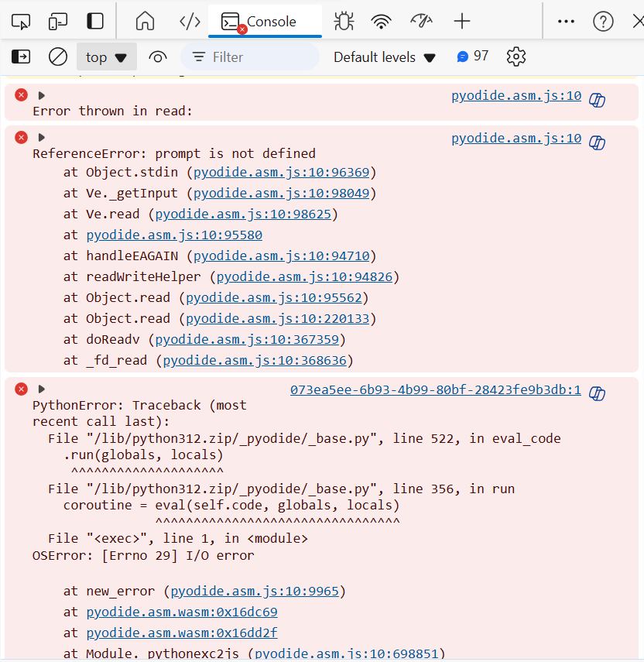Switch to the Console tab
This screenshot has width=644, height=662.
(x=264, y=21)
